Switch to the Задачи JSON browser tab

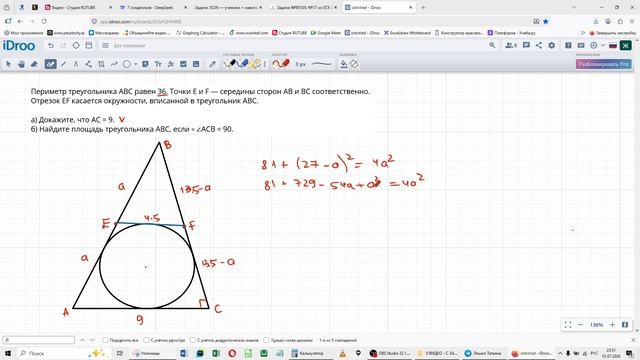(x=228, y=7)
